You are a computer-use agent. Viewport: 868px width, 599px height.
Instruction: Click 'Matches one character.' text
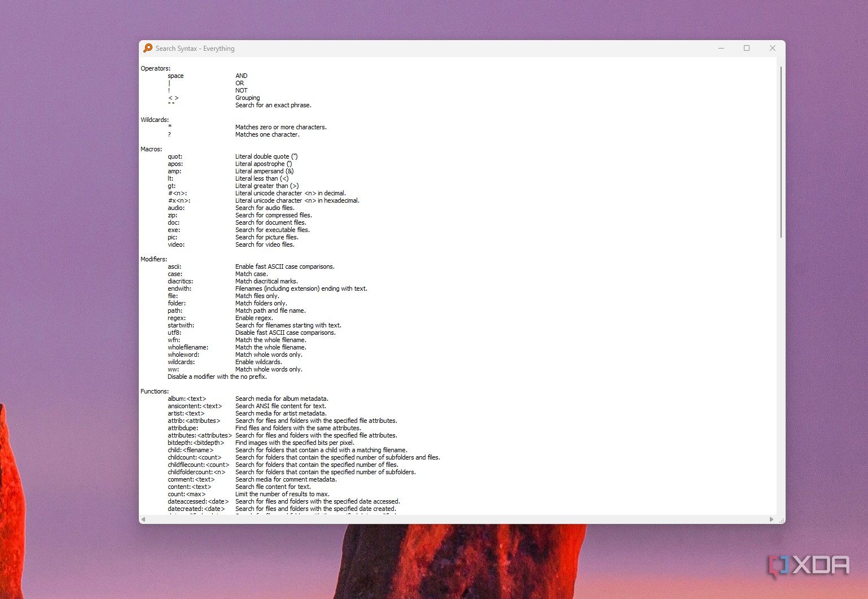click(268, 134)
